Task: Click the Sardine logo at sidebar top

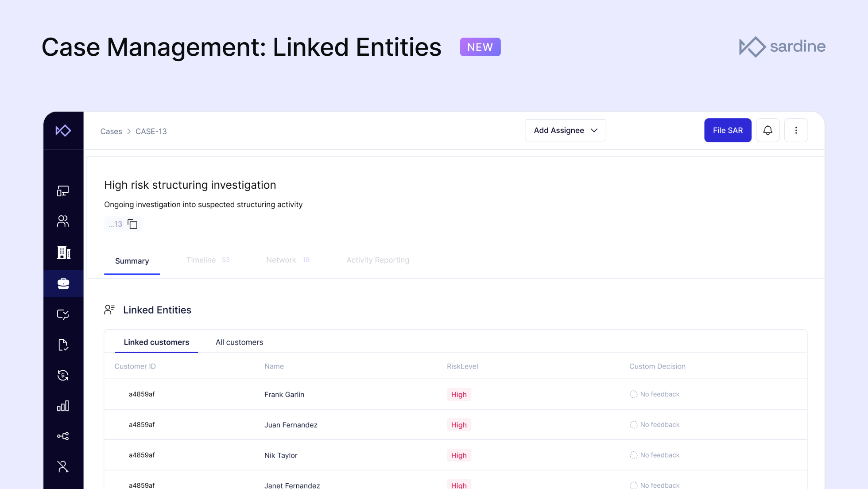Action: point(63,130)
